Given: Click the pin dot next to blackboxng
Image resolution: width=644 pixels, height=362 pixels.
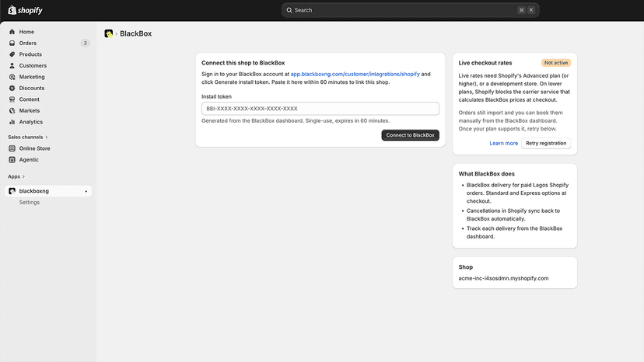Looking at the screenshot, I should point(86,191).
